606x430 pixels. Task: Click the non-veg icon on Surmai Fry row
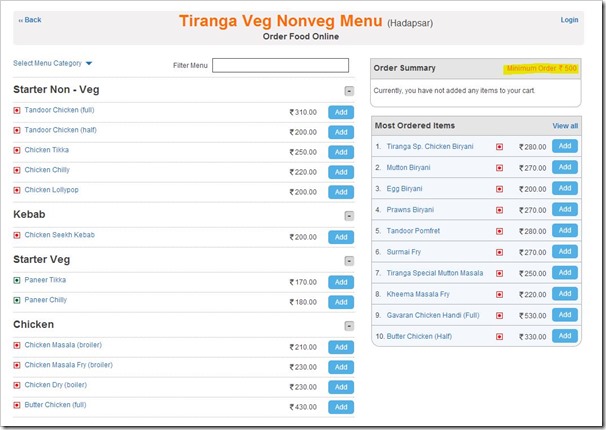pyautogui.click(x=500, y=252)
